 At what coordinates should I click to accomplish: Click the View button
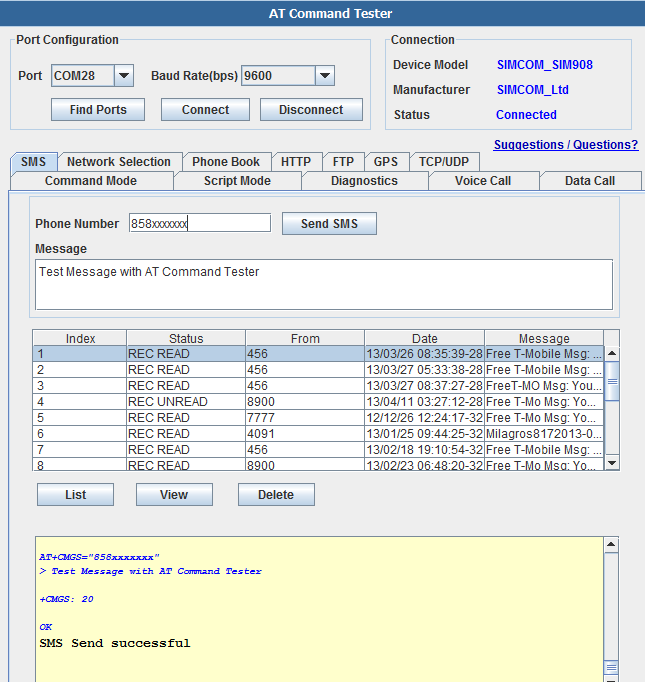click(x=174, y=495)
